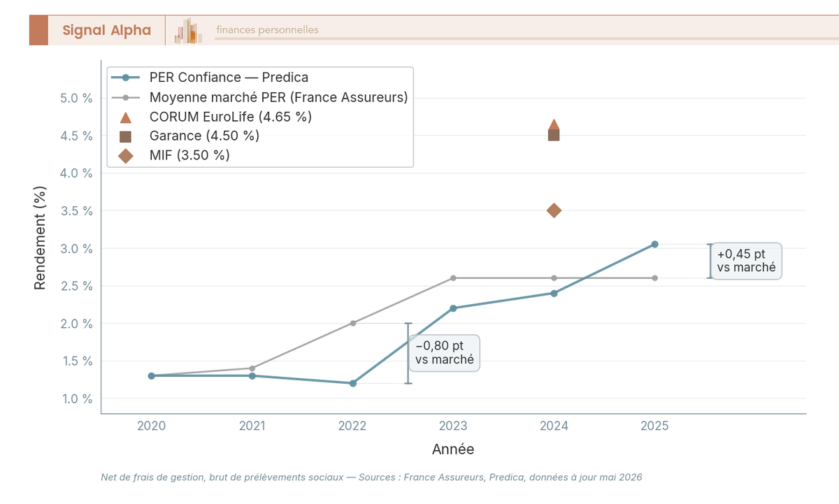Click the 2023 x-axis label

pos(453,426)
